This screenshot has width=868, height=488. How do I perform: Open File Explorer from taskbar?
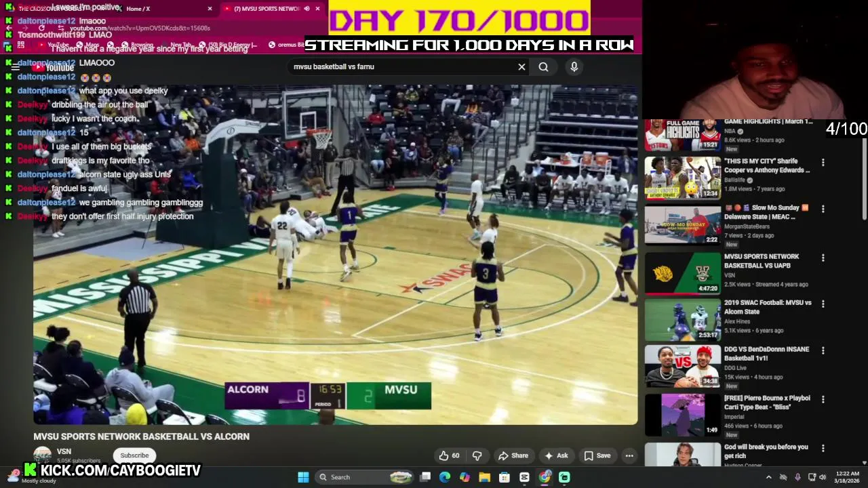[484, 477]
